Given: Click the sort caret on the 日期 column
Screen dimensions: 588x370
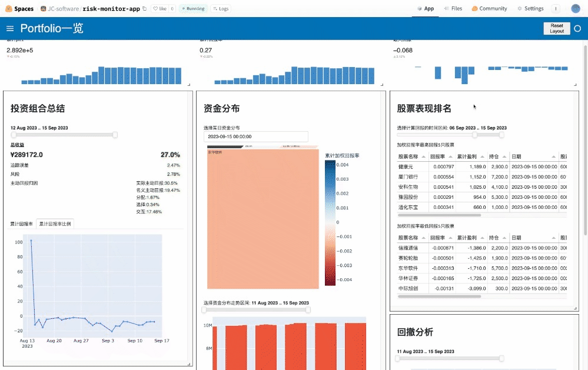Looking at the screenshot, I should point(553,156).
